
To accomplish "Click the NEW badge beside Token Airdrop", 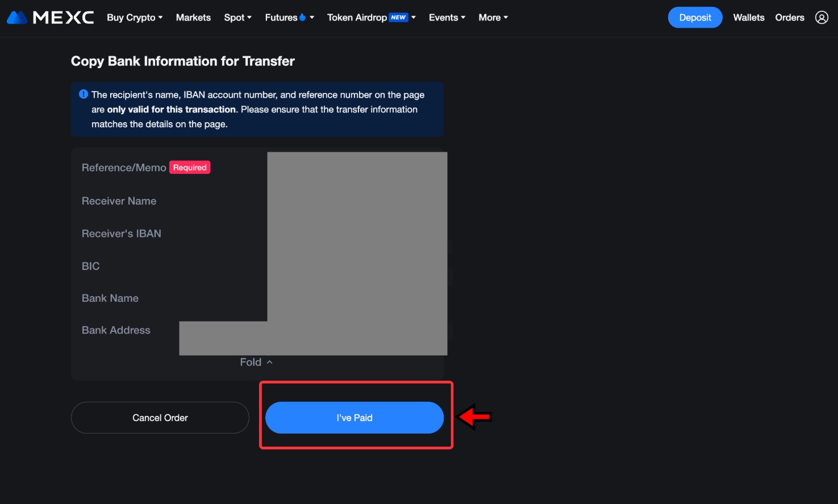I will (399, 17).
